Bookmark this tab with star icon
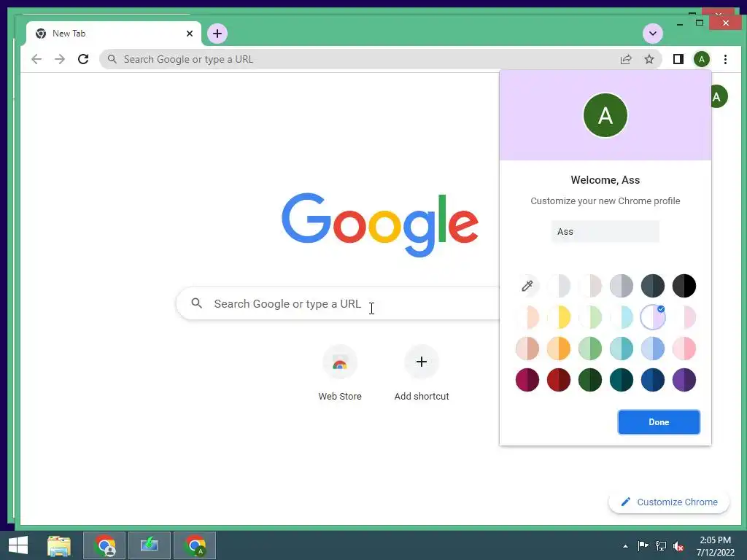The height and width of the screenshot is (560, 747). pyautogui.click(x=649, y=59)
